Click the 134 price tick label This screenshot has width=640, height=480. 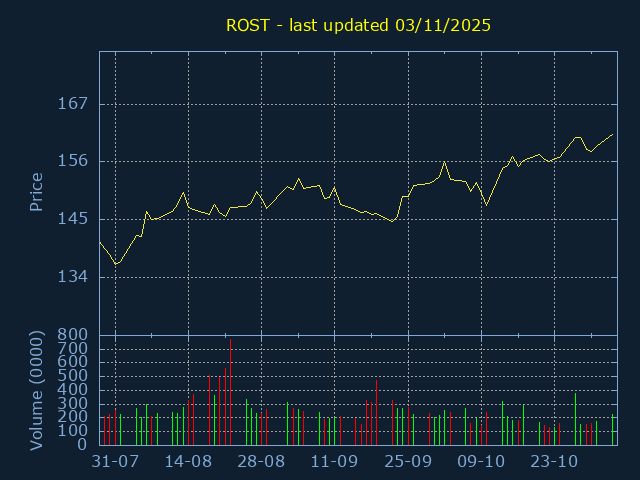[73, 277]
